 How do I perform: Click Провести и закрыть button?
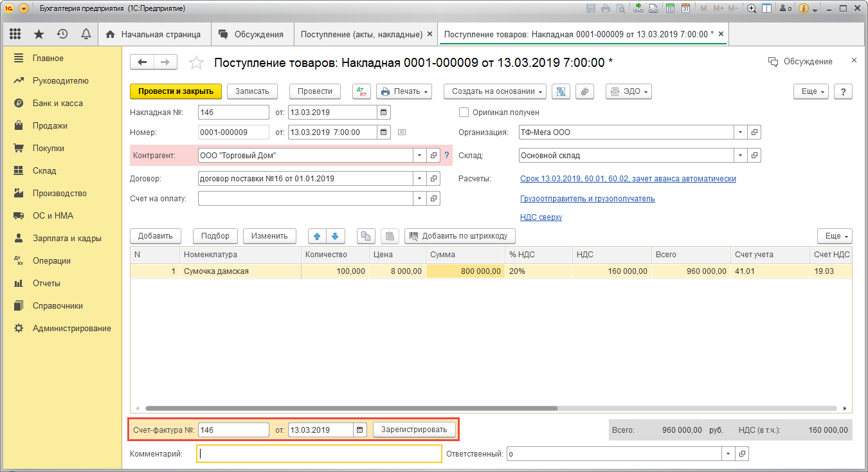pyautogui.click(x=176, y=91)
